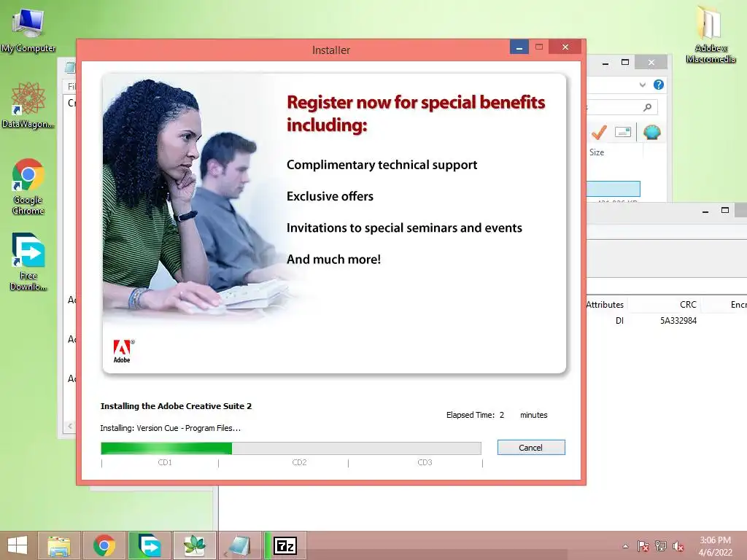Open network status tray icon

pos(661,546)
